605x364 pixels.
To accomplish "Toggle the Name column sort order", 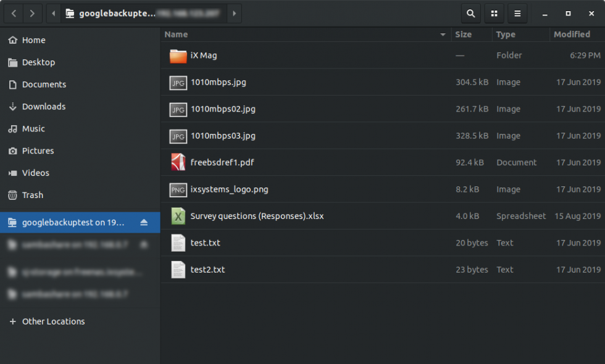I will [x=176, y=34].
